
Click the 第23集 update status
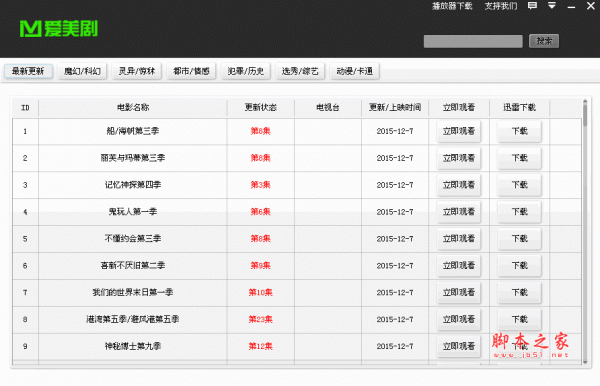pyautogui.click(x=261, y=319)
